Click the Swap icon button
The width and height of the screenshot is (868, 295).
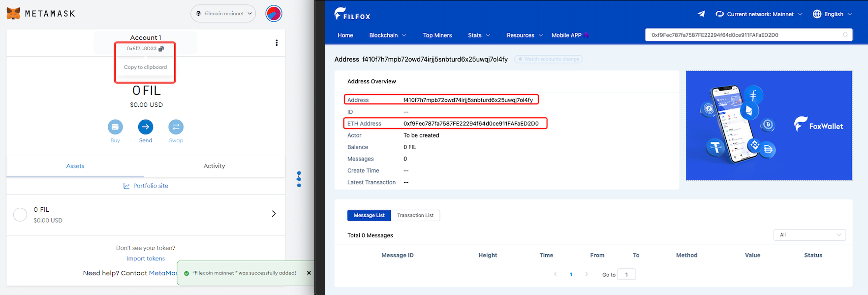(176, 127)
